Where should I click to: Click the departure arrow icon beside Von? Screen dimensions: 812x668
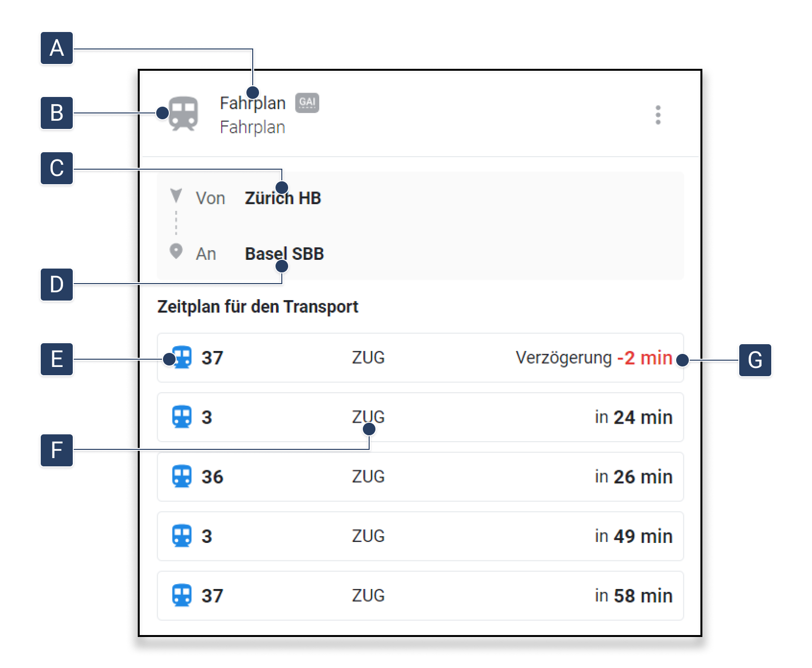176,195
